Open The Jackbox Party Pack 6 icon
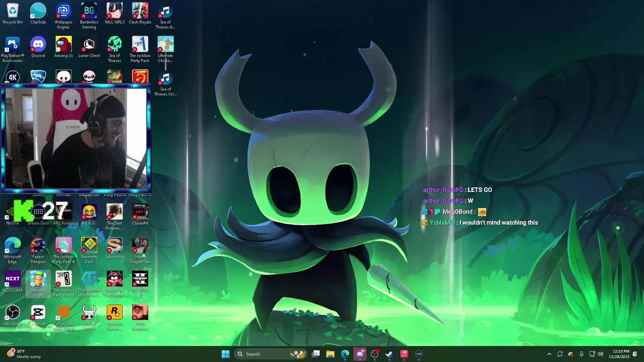 (63, 250)
